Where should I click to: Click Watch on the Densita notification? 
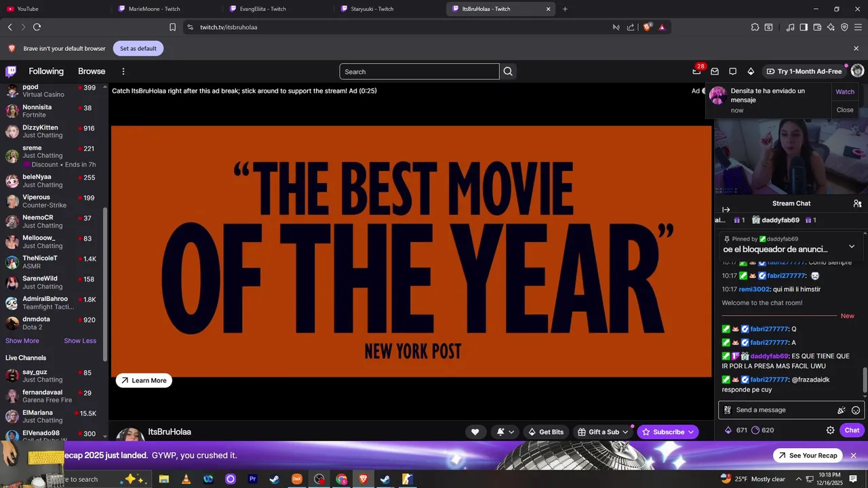(845, 91)
